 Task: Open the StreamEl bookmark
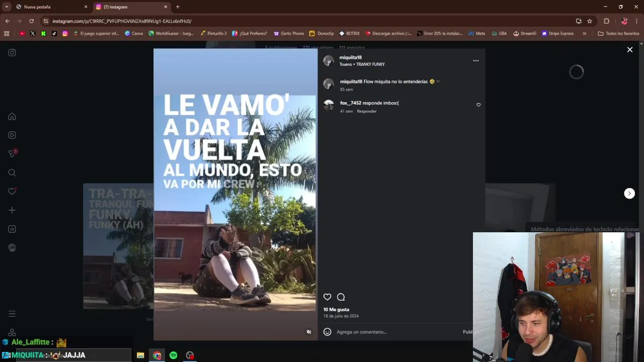[x=525, y=34]
